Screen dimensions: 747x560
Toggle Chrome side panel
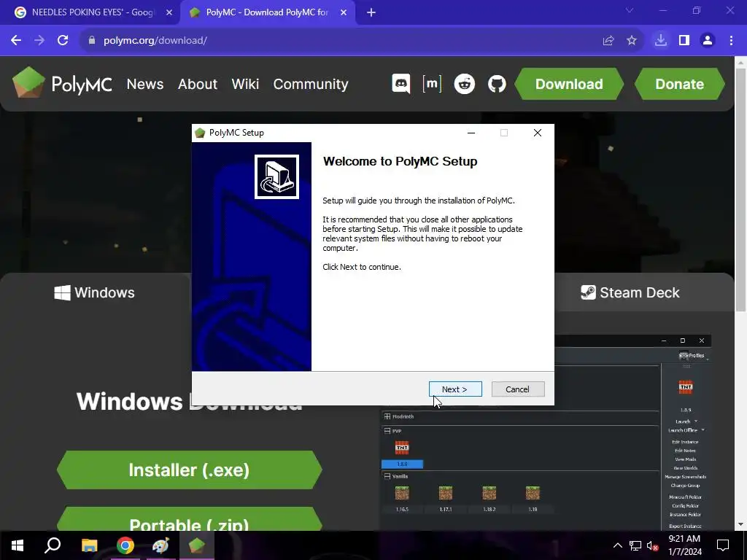click(x=684, y=41)
